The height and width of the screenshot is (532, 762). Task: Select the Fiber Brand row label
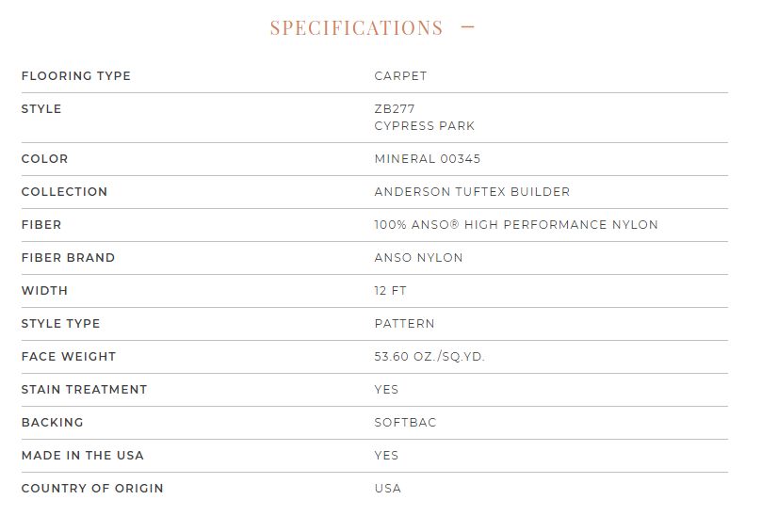click(x=68, y=258)
